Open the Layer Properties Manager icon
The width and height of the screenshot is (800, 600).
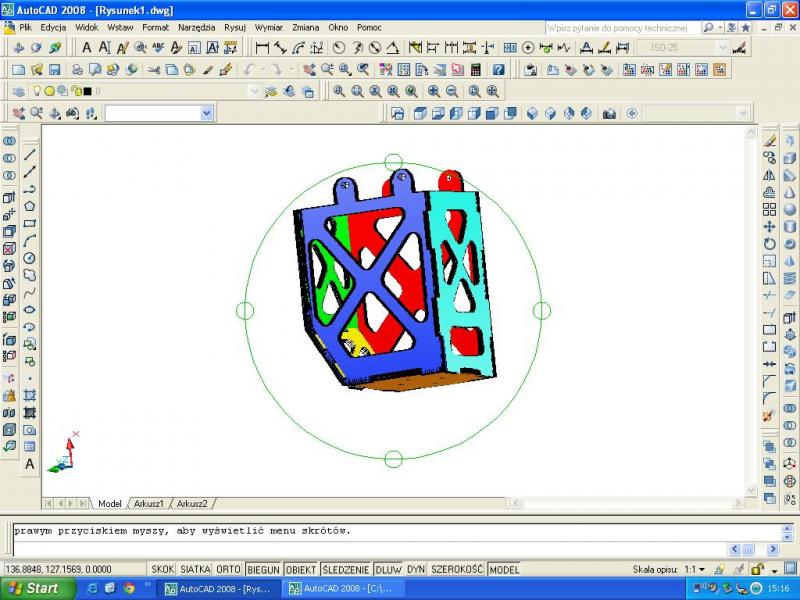click(x=19, y=91)
